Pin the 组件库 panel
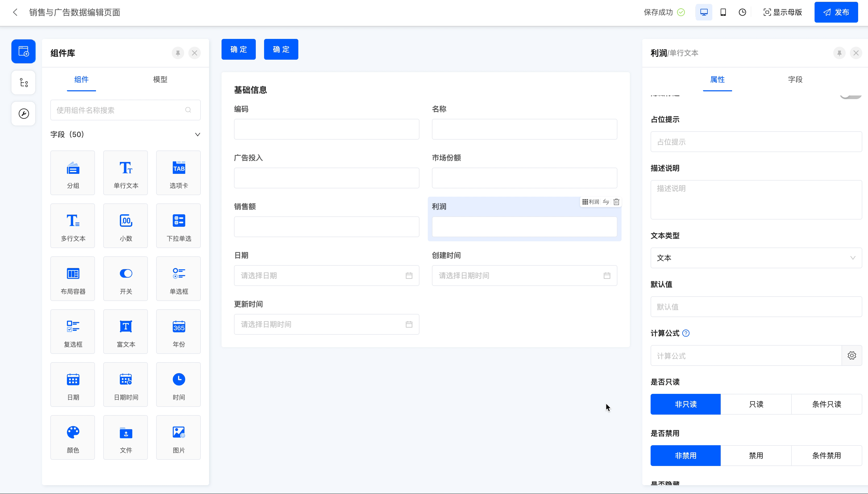This screenshot has height=494, width=868. 178,53
